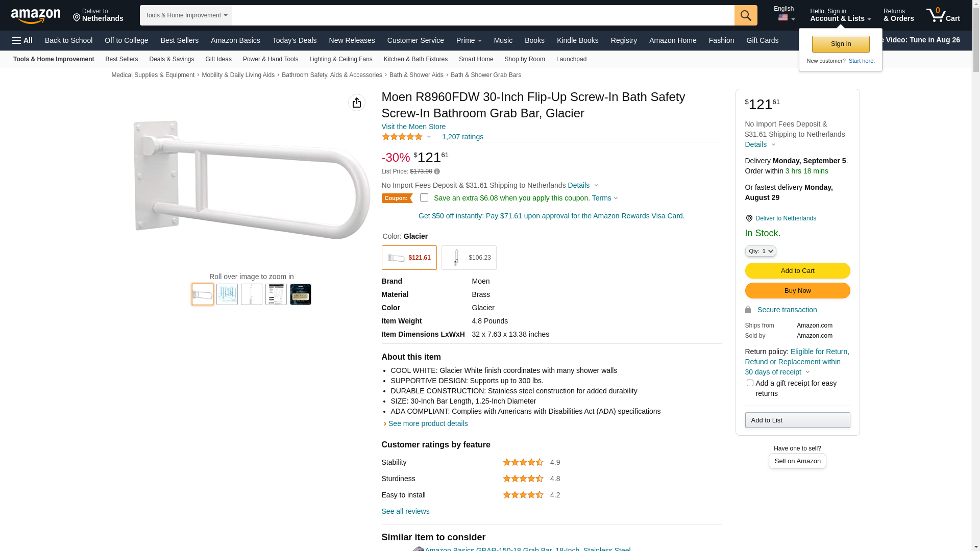
Task: Visit the Moen Store link
Action: tap(413, 127)
